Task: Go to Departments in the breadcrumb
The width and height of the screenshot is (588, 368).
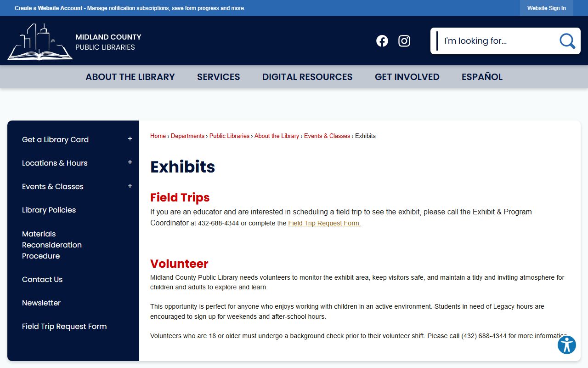Action: pos(187,136)
